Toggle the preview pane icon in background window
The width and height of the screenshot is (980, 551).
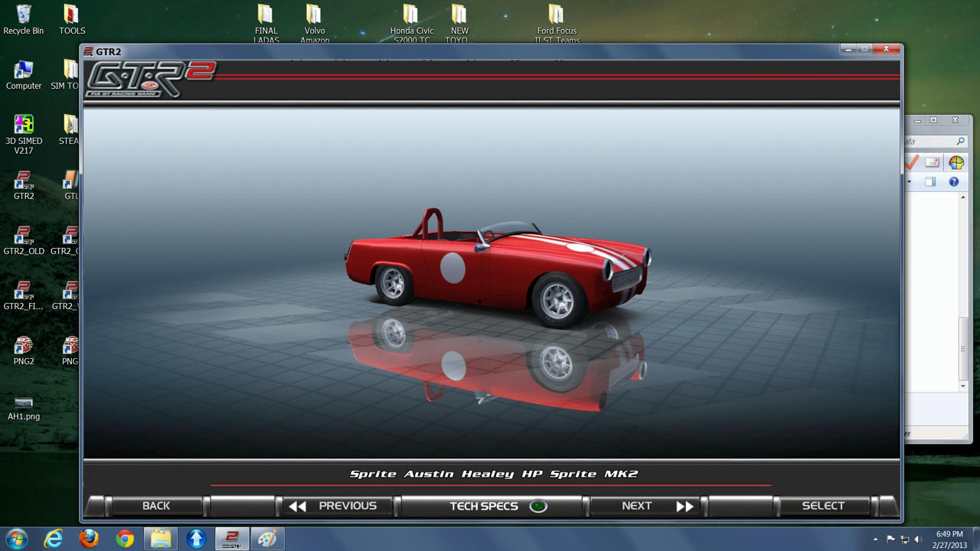(x=929, y=182)
